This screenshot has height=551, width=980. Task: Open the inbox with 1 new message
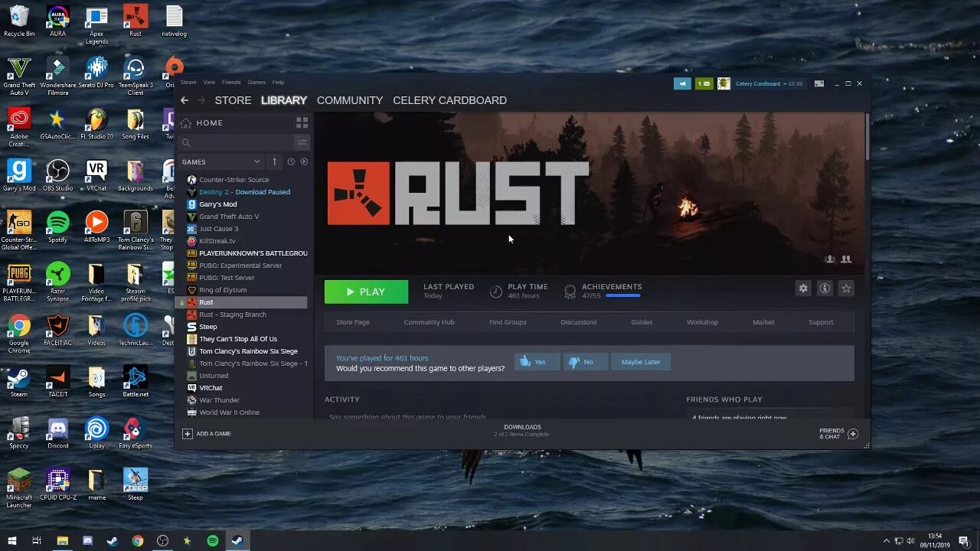coord(704,83)
